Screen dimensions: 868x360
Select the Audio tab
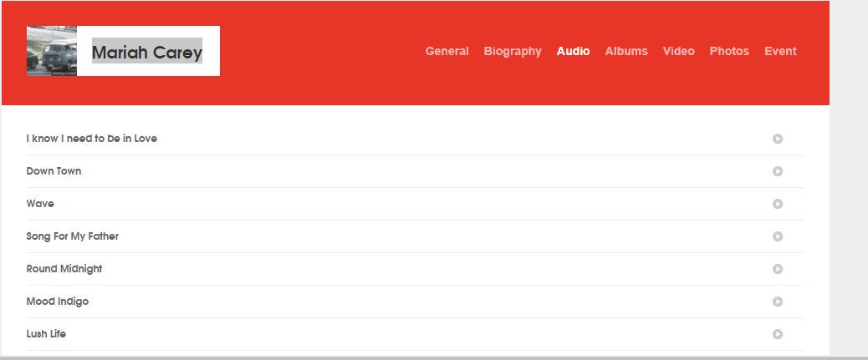(573, 51)
